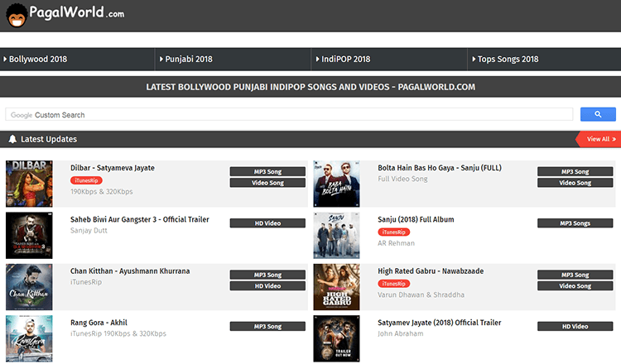Screen dimensions: 621x364
Task: Click the iTunesRip badge under High Rated Gabru
Action: [393, 284]
